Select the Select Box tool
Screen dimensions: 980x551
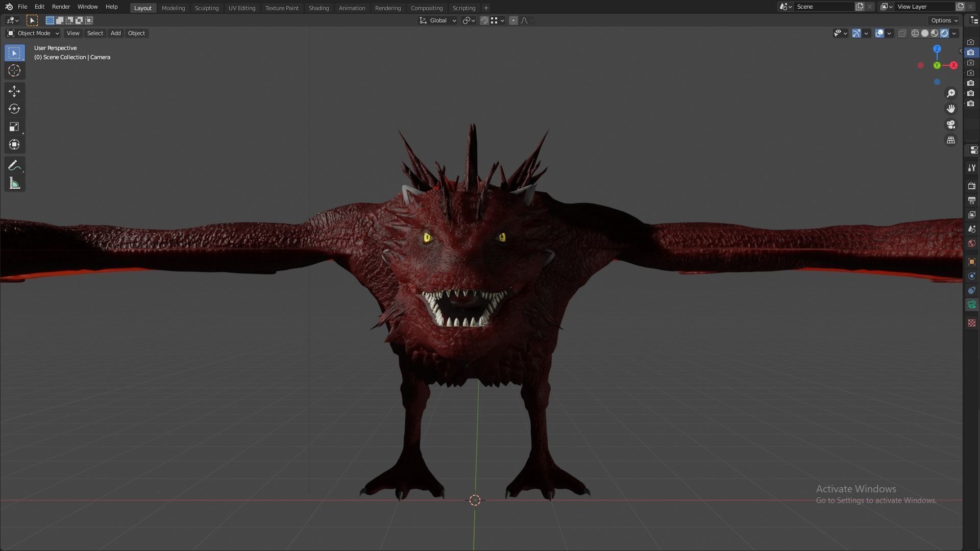[x=14, y=53]
